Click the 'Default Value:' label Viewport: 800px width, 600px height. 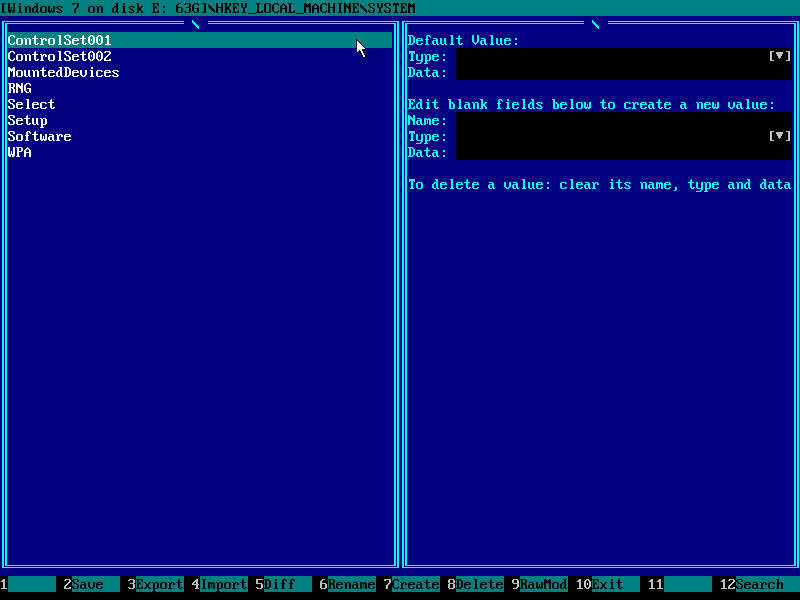point(463,40)
